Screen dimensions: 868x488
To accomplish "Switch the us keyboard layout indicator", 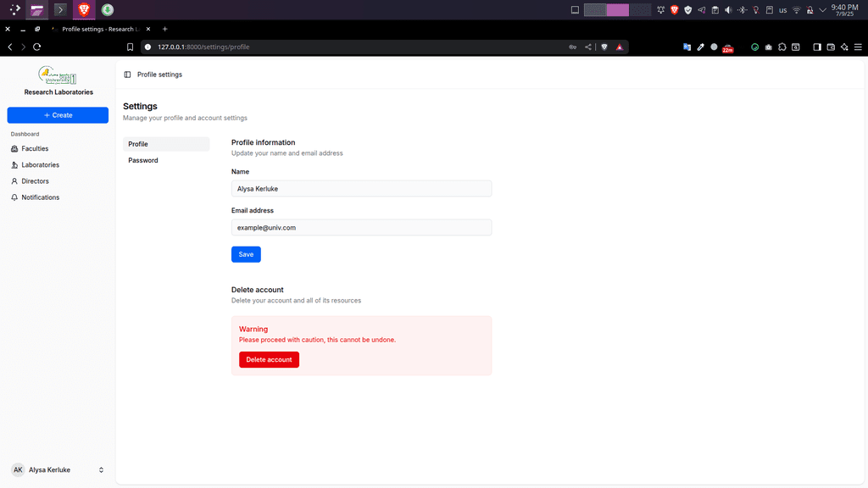I will point(782,10).
